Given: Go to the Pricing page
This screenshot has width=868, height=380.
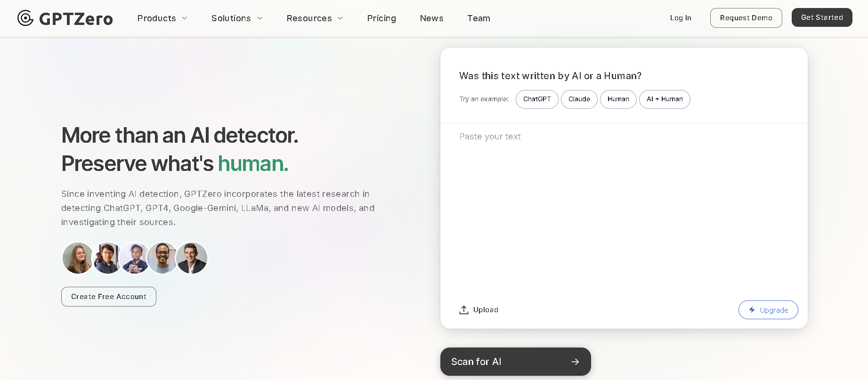Looking at the screenshot, I should (381, 18).
